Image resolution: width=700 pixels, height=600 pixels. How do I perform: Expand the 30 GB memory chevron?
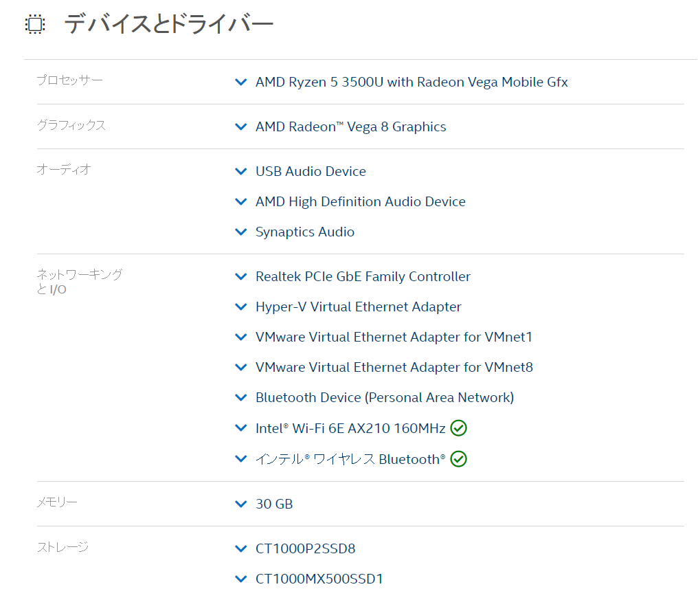pyautogui.click(x=240, y=504)
